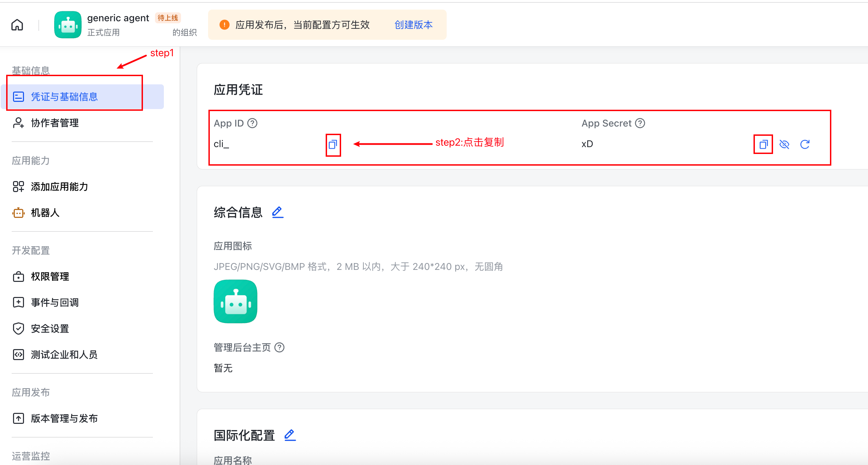Open 协作者管理 in sidebar
Viewport: 868px width, 465px height.
coord(55,123)
